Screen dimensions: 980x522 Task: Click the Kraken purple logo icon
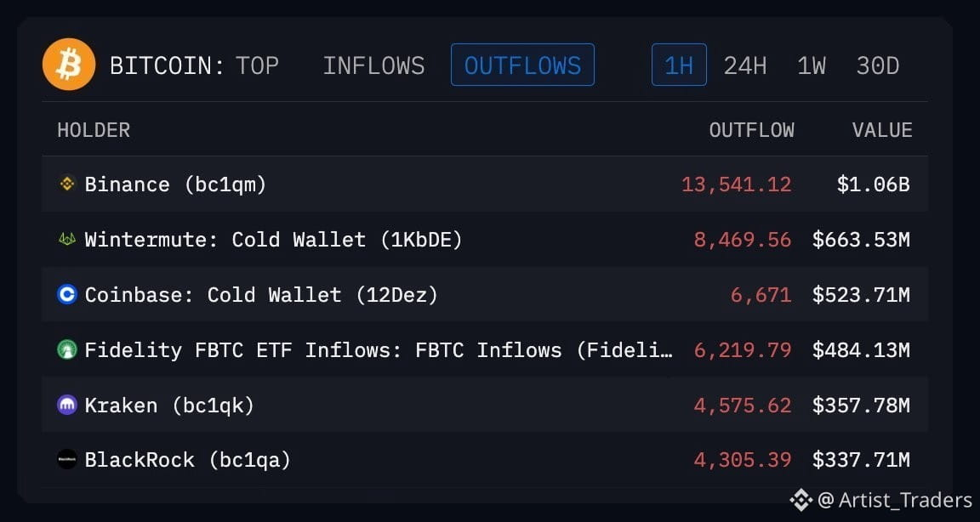click(x=67, y=405)
